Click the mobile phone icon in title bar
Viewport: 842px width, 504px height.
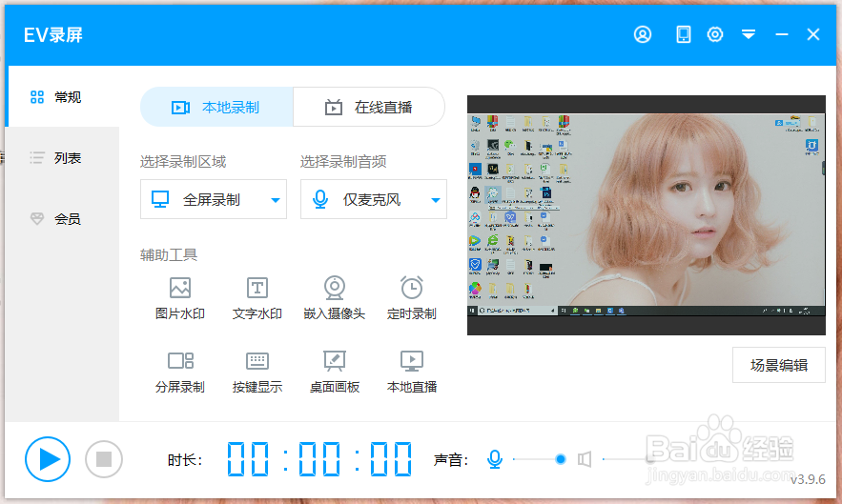[x=683, y=34]
